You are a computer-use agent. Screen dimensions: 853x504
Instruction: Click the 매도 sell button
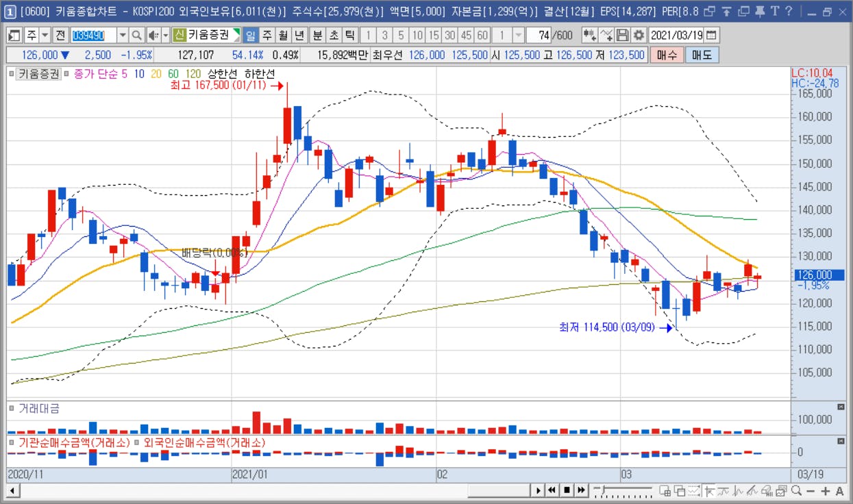(x=702, y=55)
